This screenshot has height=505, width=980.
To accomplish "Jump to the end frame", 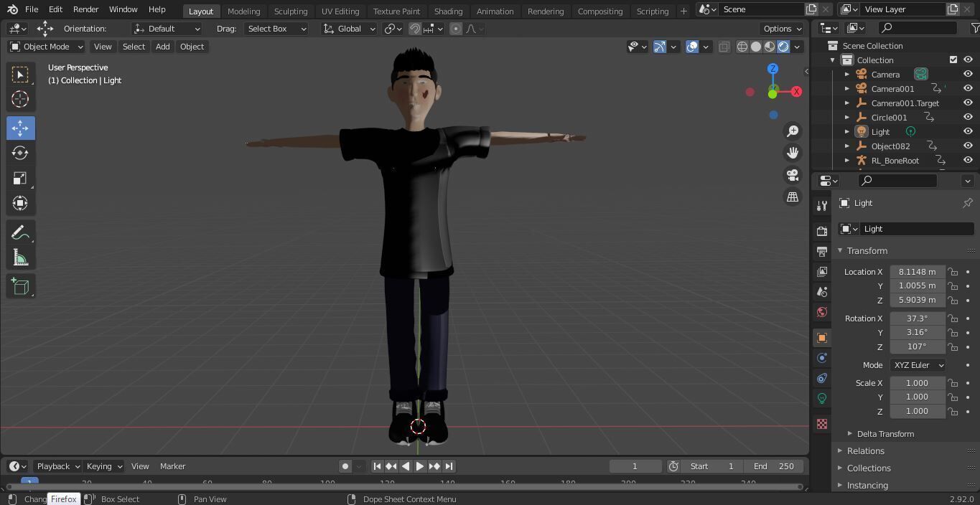I will tap(449, 466).
